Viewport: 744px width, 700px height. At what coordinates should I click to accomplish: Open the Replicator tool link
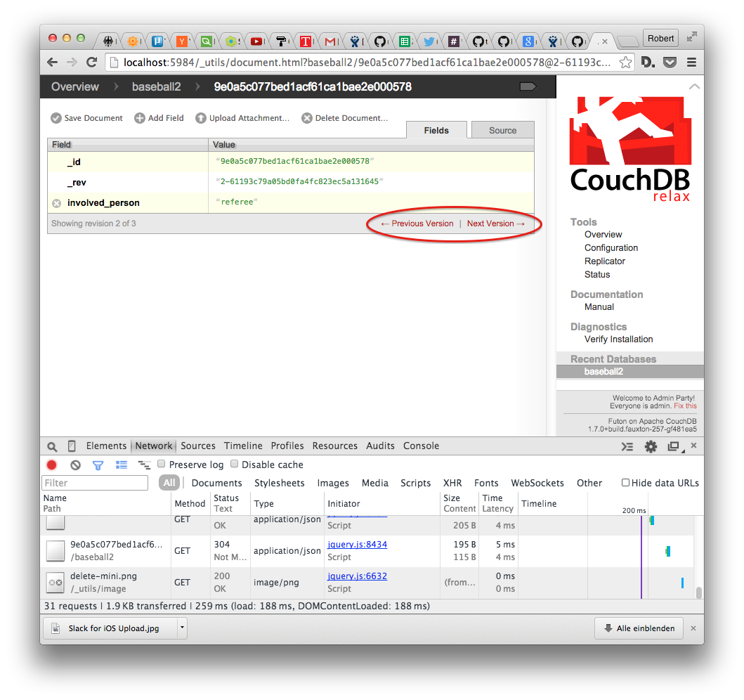click(x=604, y=261)
